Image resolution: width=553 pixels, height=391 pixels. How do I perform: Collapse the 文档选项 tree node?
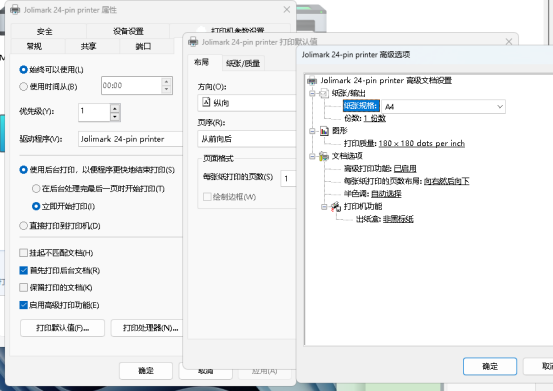tap(312, 156)
